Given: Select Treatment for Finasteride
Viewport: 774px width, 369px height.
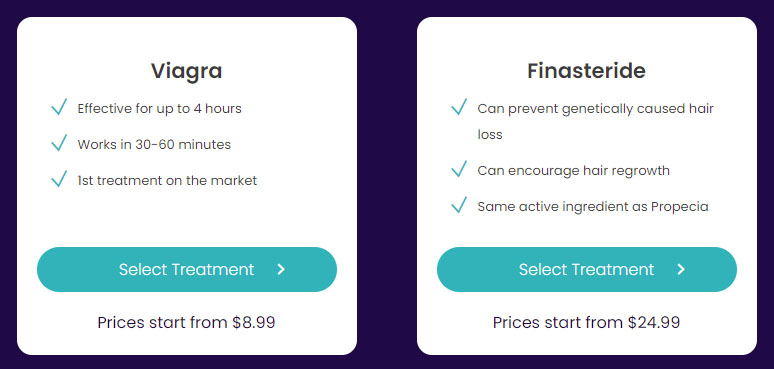Looking at the screenshot, I should [x=587, y=269].
